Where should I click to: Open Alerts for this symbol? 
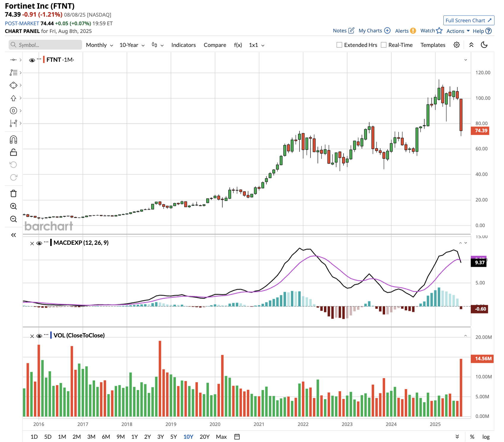pos(406,31)
